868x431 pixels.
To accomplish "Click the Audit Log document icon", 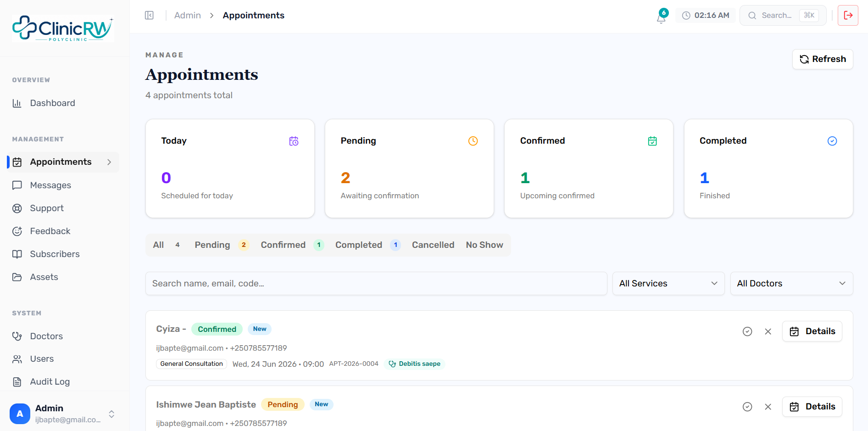I will point(17,382).
